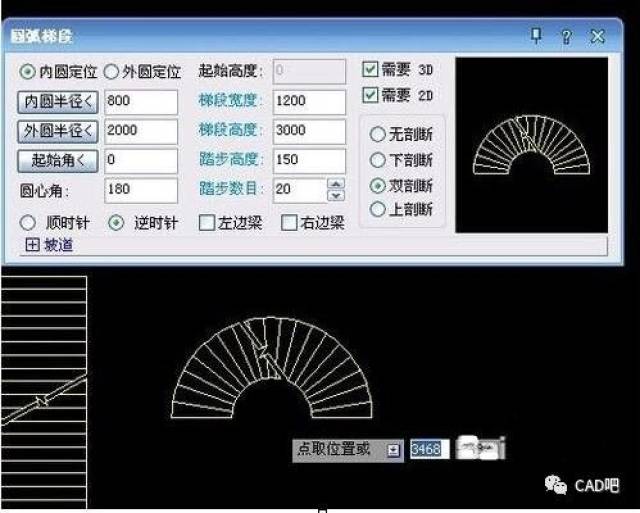Enable the 左边梁 checkbox
Image resolution: width=640 pixels, height=513 pixels.
point(207,223)
